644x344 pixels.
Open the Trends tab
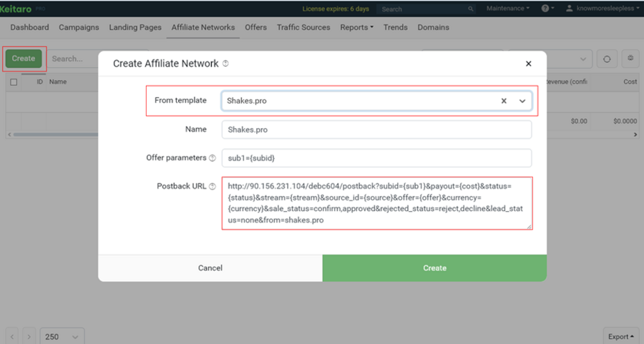tap(395, 27)
